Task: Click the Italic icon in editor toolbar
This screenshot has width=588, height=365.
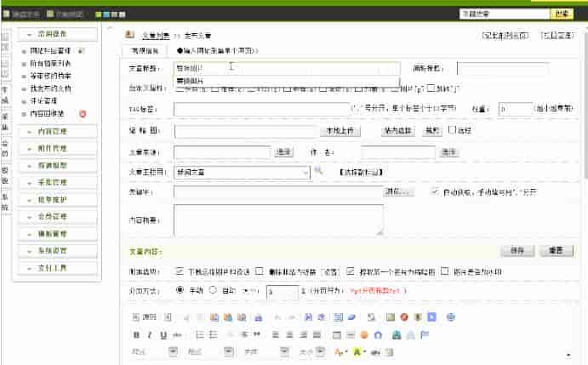Action: point(149,334)
